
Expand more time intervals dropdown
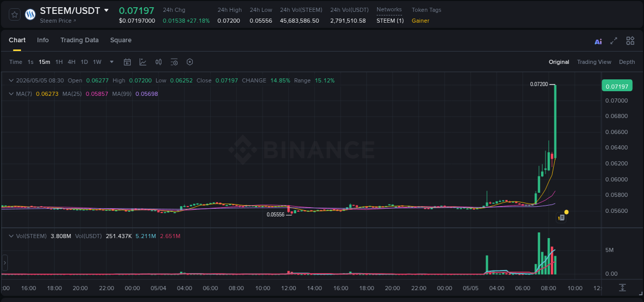[x=112, y=62]
